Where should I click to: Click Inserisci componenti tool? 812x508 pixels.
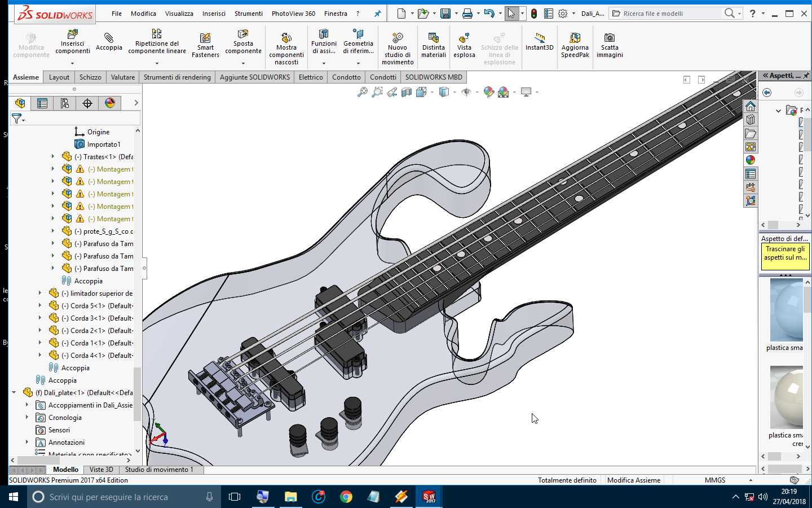click(x=73, y=42)
